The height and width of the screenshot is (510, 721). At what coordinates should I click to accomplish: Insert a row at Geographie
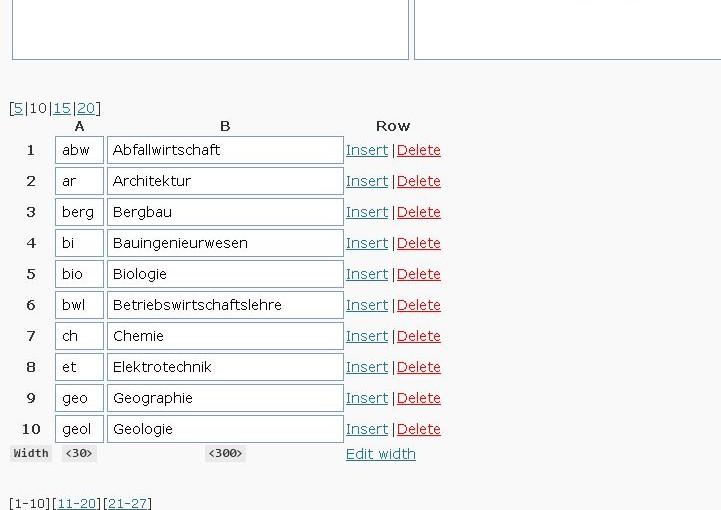(366, 398)
